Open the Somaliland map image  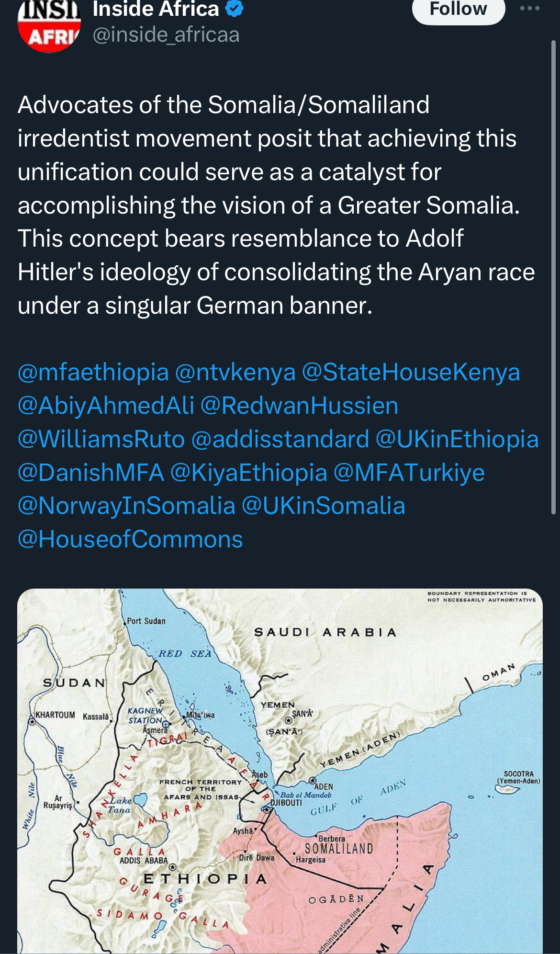point(280,771)
